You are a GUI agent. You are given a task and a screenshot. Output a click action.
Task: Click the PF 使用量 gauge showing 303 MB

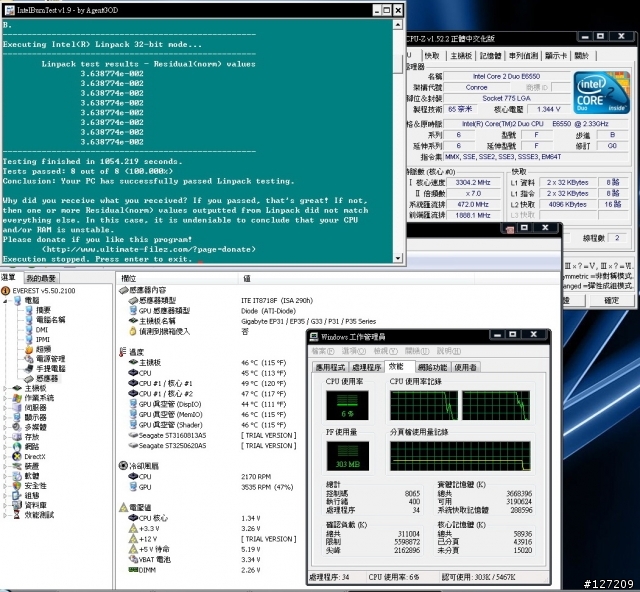pos(347,456)
